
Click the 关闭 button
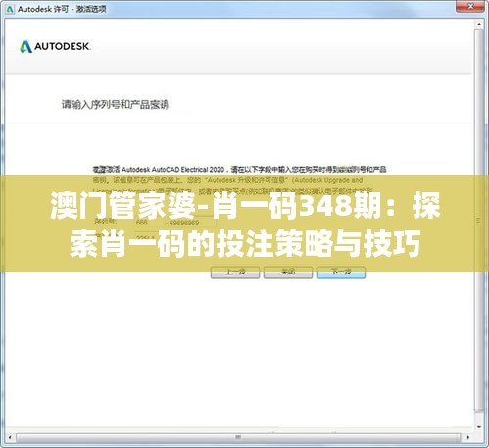point(288,272)
